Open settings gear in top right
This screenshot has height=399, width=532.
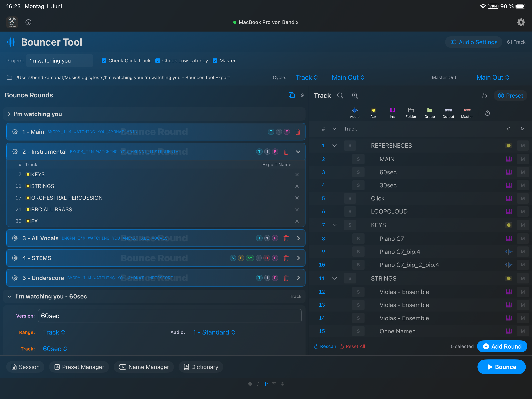pyautogui.click(x=521, y=22)
